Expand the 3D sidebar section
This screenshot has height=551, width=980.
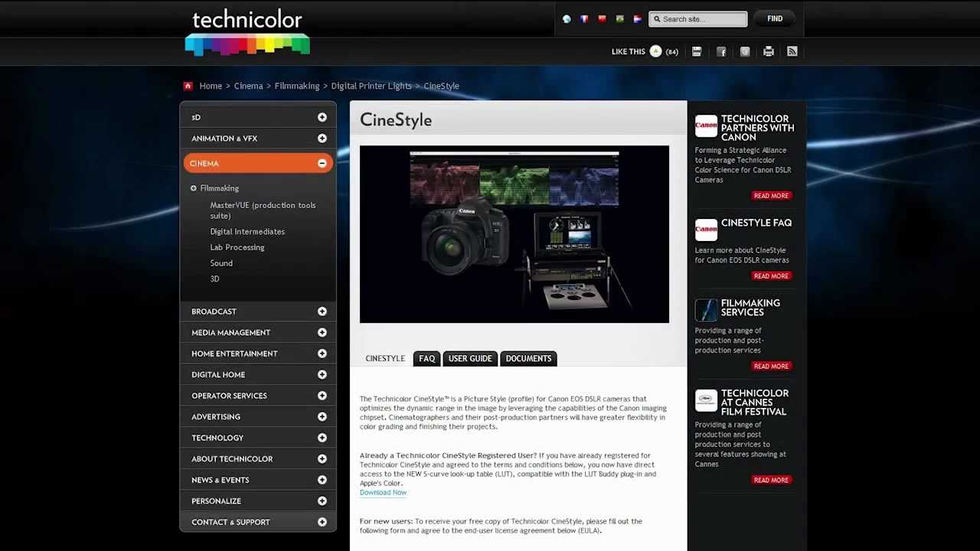(322, 117)
